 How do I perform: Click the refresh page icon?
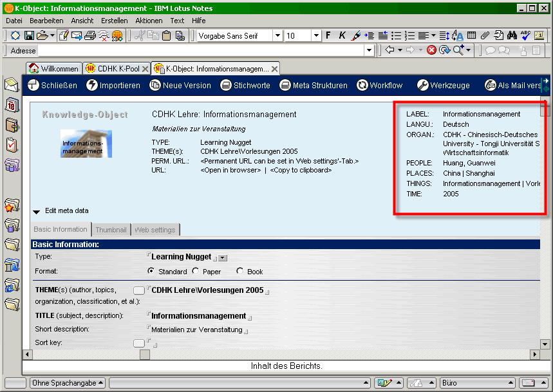coord(444,50)
